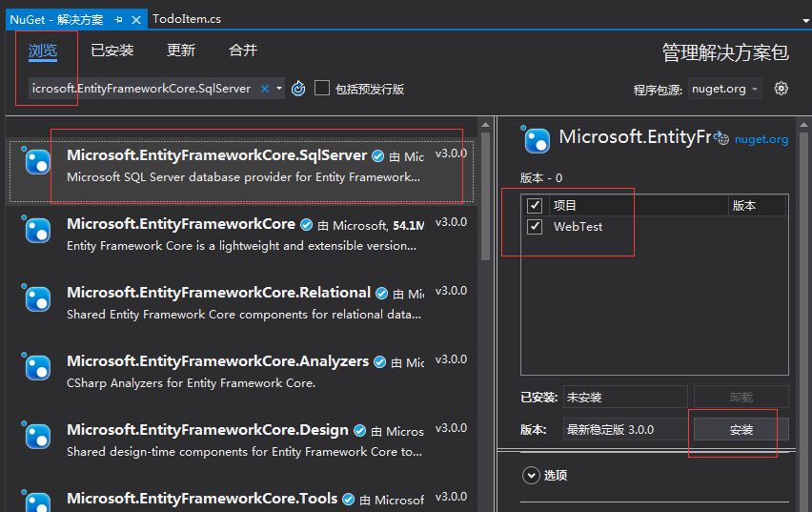This screenshot has height=512, width=812.
Task: Click the EntityFrameworkCore.Tools package icon
Action: [37, 501]
